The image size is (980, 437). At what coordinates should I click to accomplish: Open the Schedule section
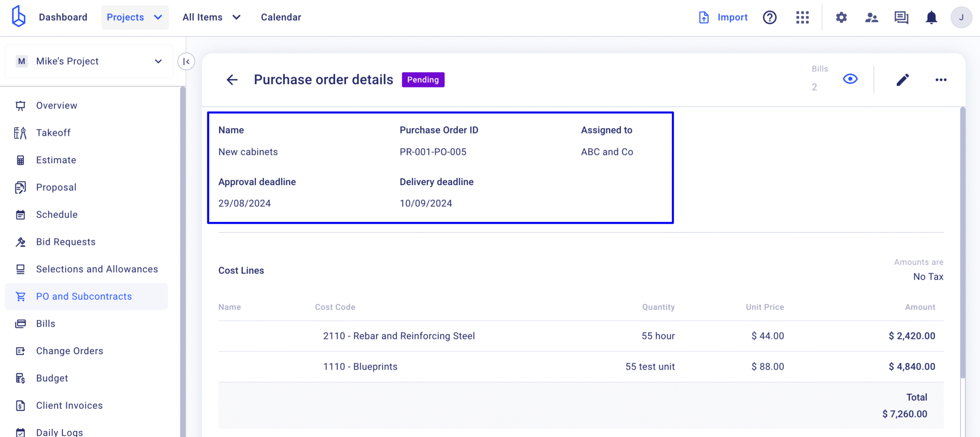tap(57, 214)
